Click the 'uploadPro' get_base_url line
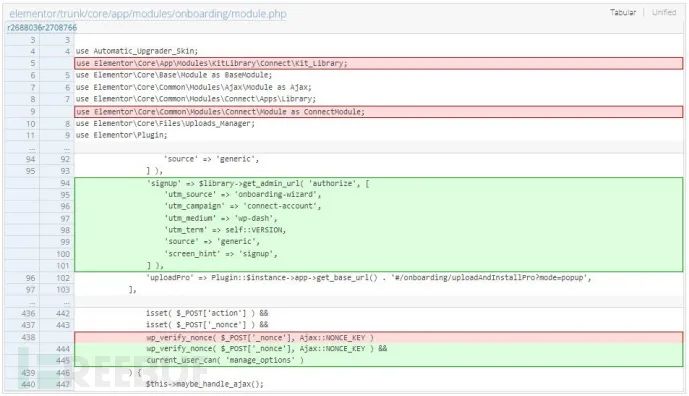This screenshot has width=689, height=396. (x=369, y=278)
